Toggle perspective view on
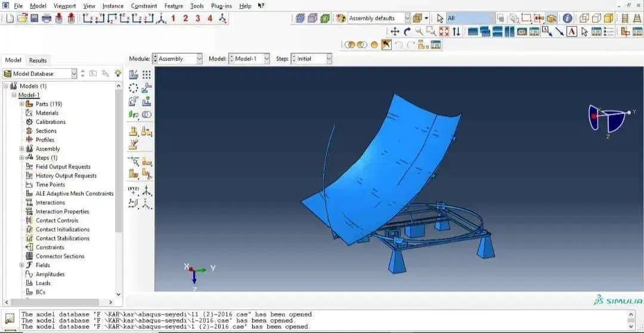644x333 pixels. tap(636, 18)
